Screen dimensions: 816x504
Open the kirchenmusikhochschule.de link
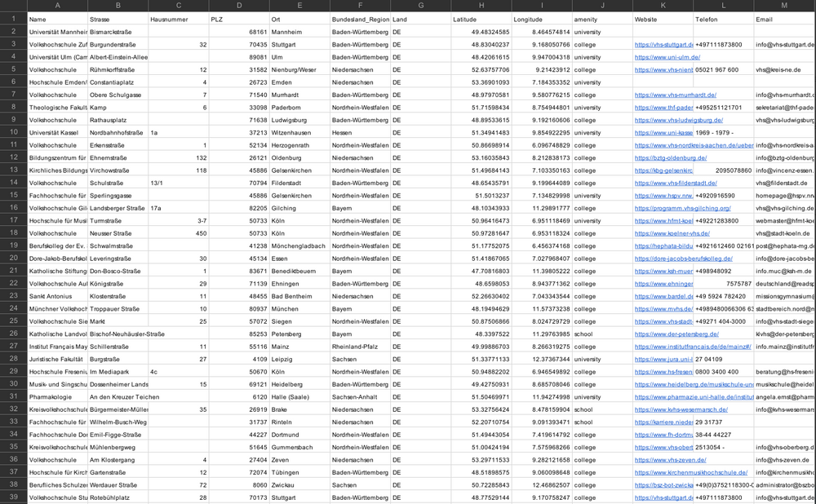(x=690, y=472)
